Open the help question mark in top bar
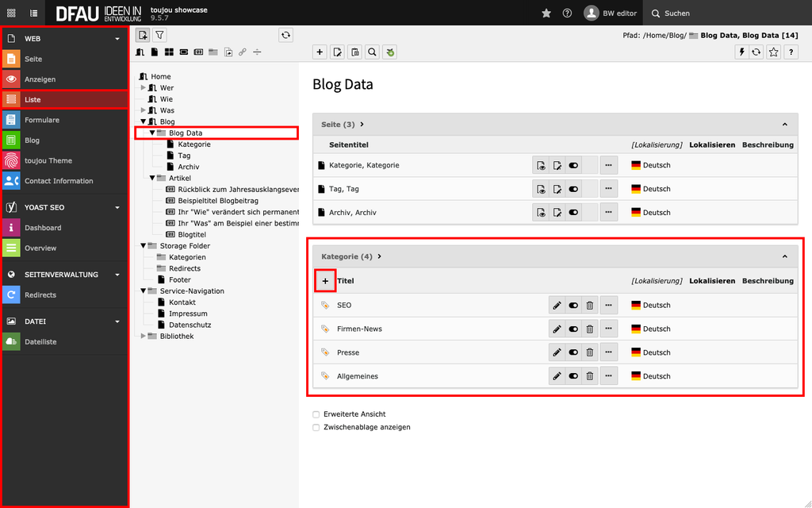Image resolution: width=812 pixels, height=508 pixels. tap(567, 13)
